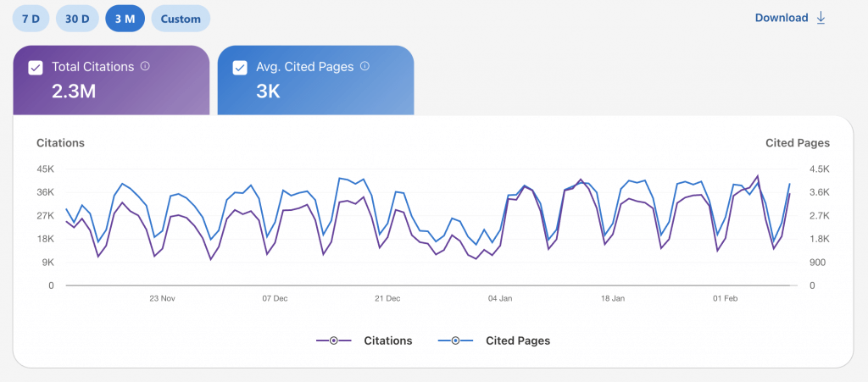Click the 01 Feb date on x-axis
Viewport: 868px width, 382px height.
726,298
